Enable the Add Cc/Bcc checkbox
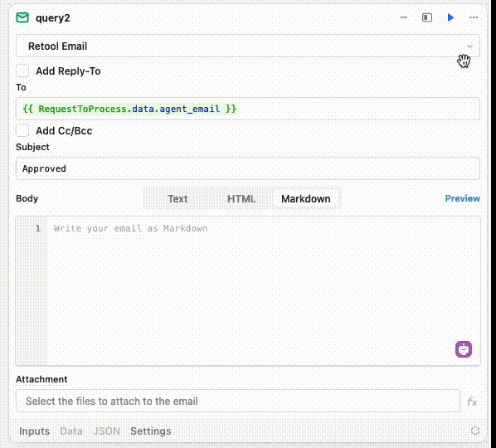This screenshot has width=496, height=448. coord(22,130)
